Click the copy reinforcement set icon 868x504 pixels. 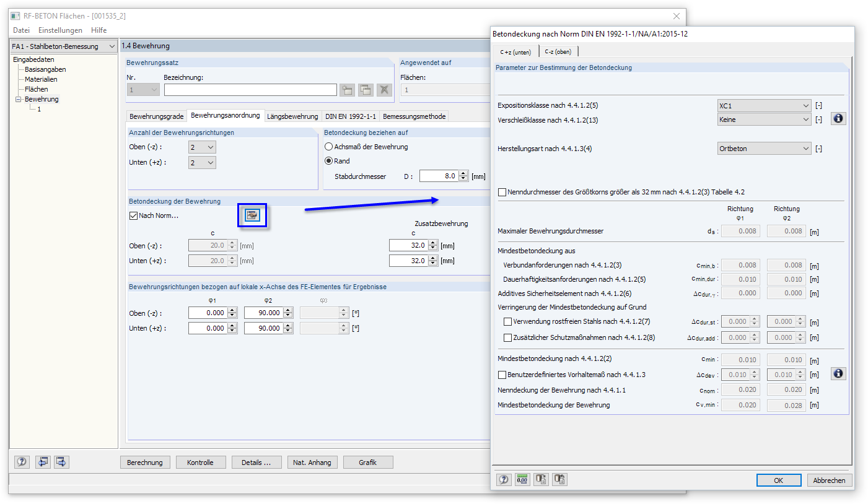[366, 90]
